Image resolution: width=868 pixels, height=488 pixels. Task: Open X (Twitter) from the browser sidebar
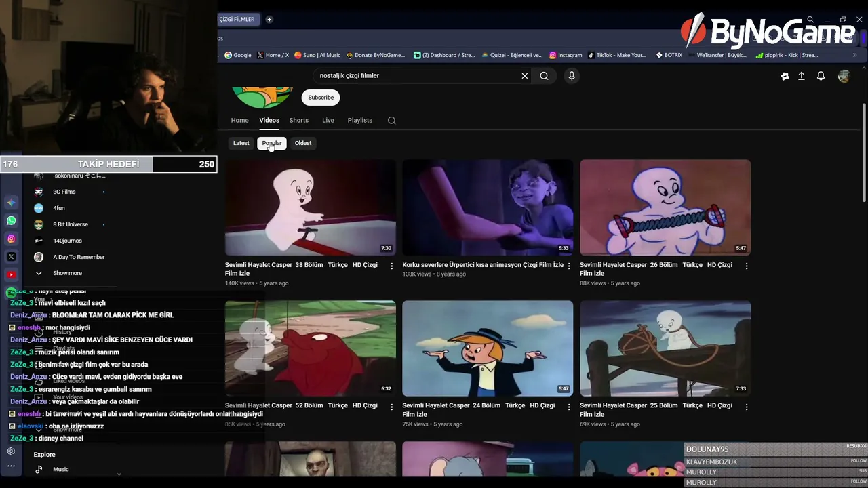click(11, 257)
